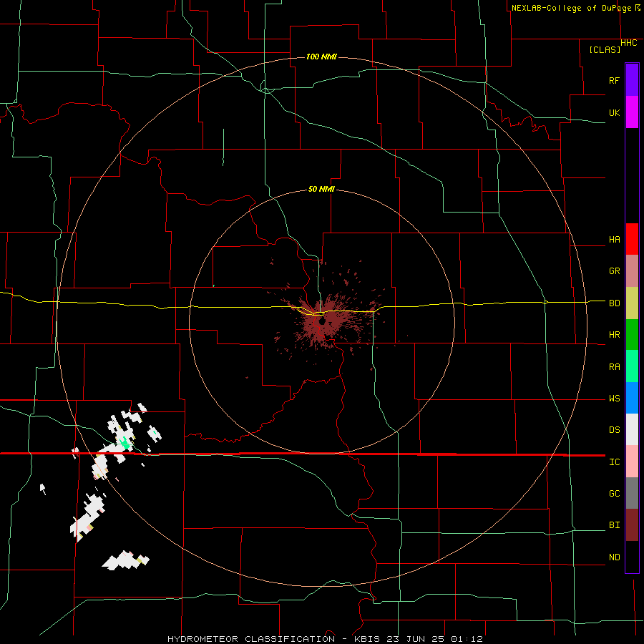Screen dimensions: 644x644
Task: Click the "GC" legend label
Action: click(615, 494)
